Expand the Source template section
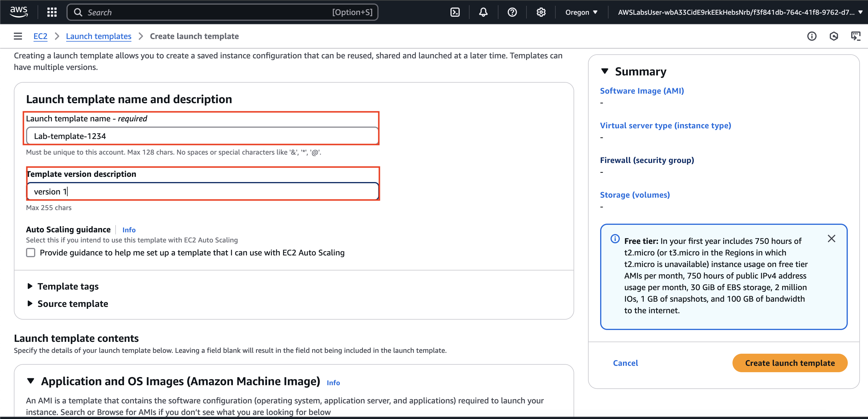The width and height of the screenshot is (868, 419). click(x=67, y=304)
